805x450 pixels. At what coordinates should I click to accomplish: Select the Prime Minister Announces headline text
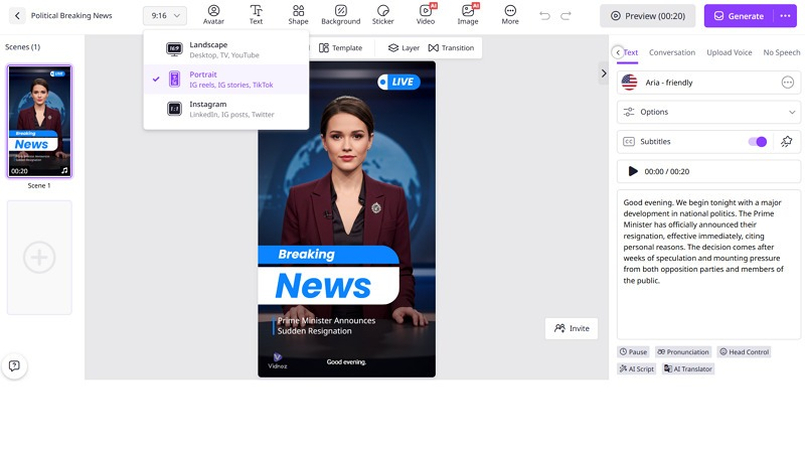[x=326, y=326]
